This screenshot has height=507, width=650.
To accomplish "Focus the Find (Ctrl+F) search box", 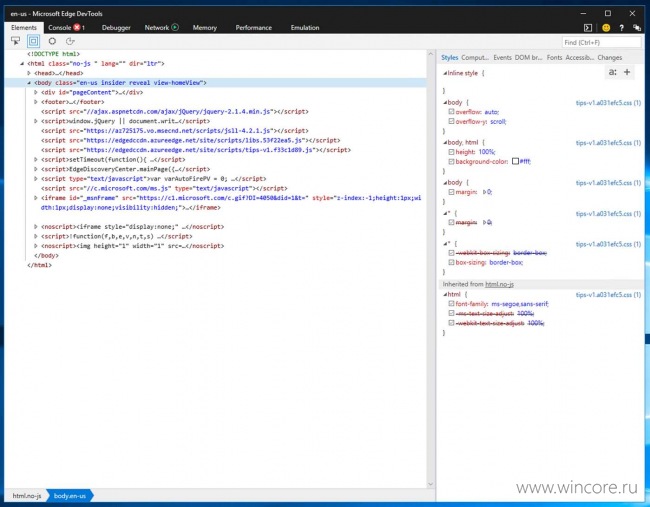I will (601, 42).
